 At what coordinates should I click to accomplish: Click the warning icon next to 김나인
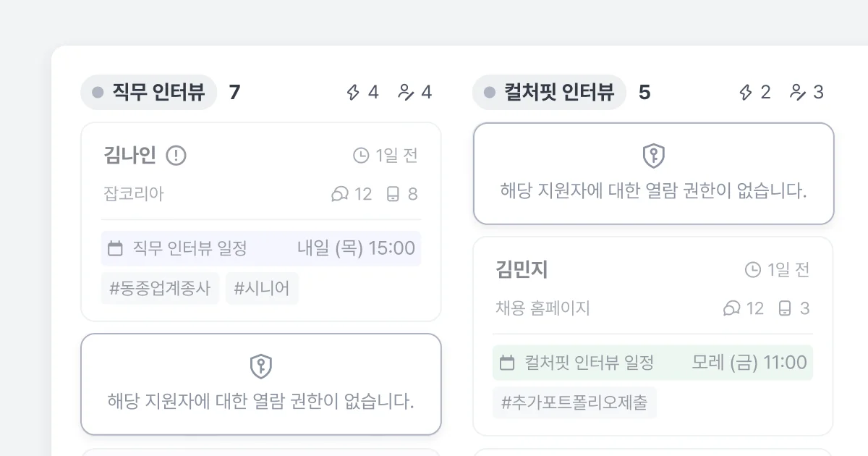click(x=176, y=155)
